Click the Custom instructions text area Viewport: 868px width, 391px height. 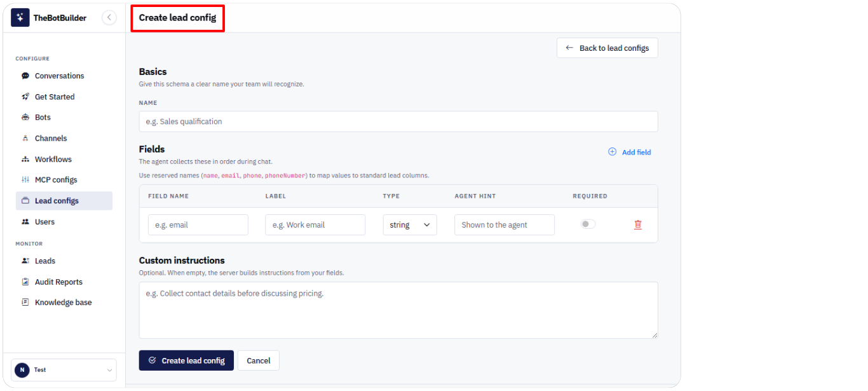tap(398, 310)
